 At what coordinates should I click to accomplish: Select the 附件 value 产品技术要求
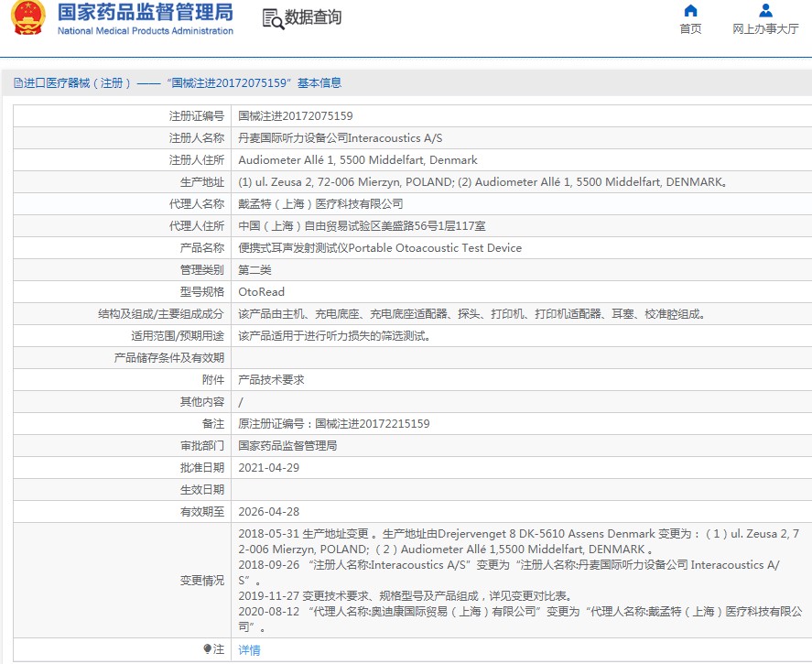pos(271,380)
